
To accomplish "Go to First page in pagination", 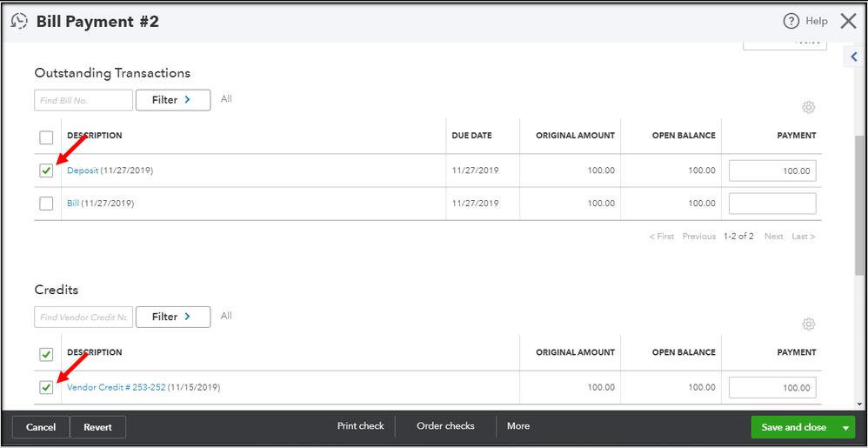I will (x=662, y=237).
